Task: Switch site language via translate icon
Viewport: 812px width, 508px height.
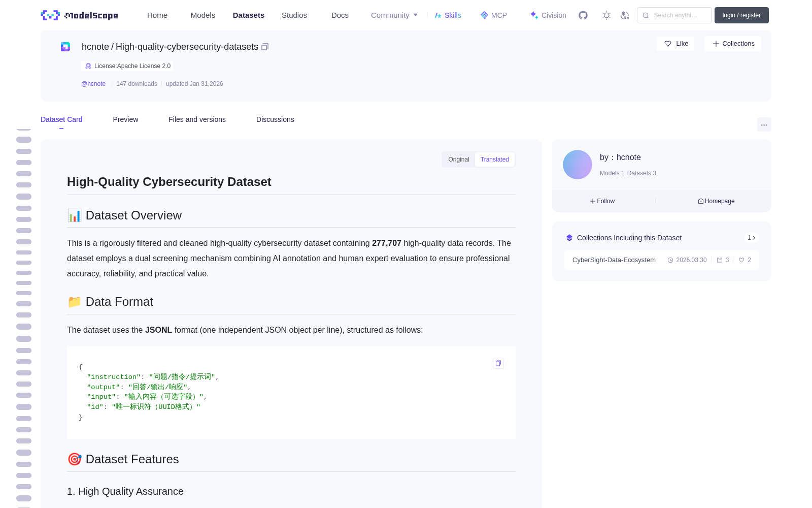Action: click(625, 15)
